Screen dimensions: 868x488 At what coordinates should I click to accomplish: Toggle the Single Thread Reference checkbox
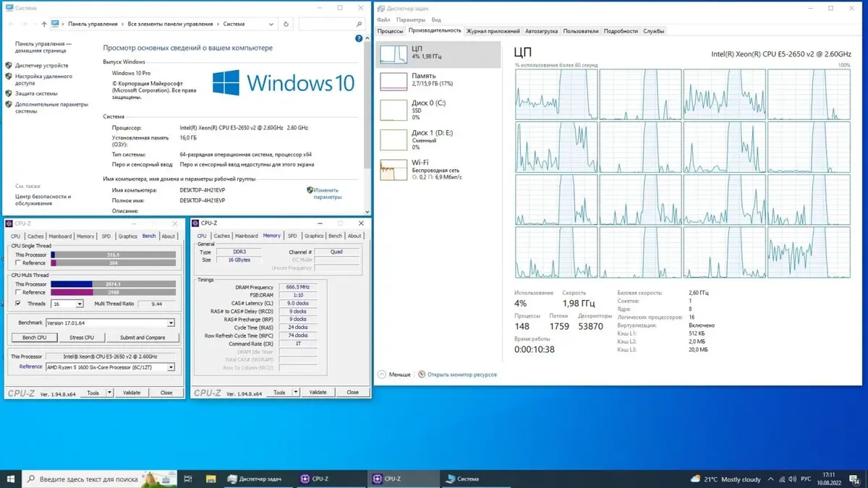coord(19,263)
